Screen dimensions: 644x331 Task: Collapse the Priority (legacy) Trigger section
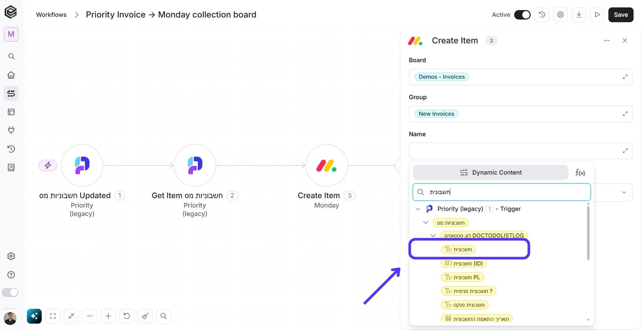[x=418, y=209]
